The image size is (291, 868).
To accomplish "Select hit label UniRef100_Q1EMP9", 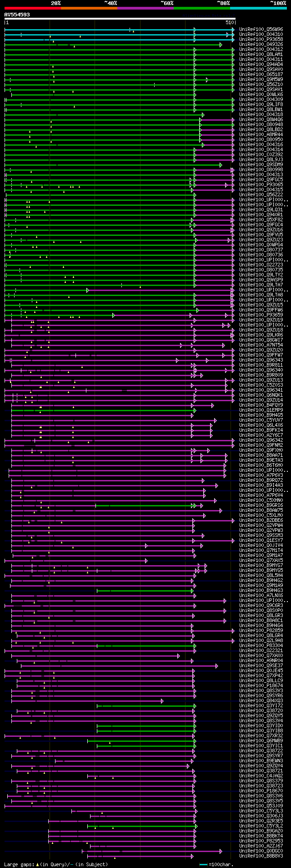I will pyautogui.click(x=261, y=410).
